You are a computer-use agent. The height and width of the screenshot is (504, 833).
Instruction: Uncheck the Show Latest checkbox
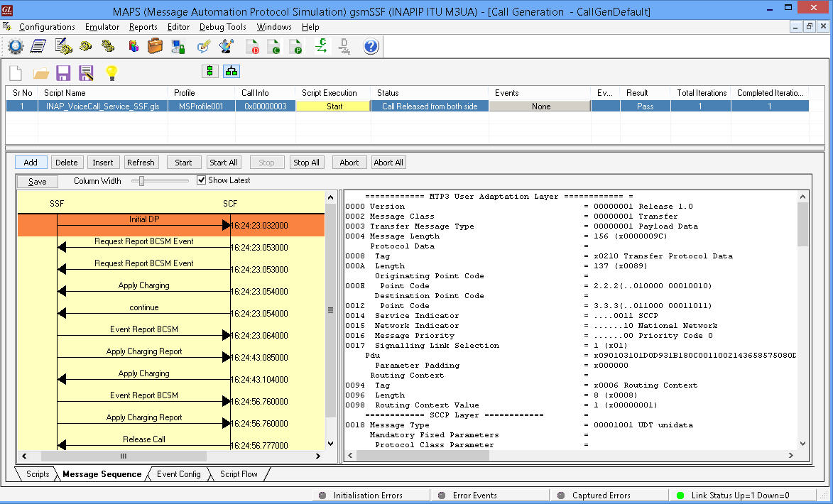202,180
